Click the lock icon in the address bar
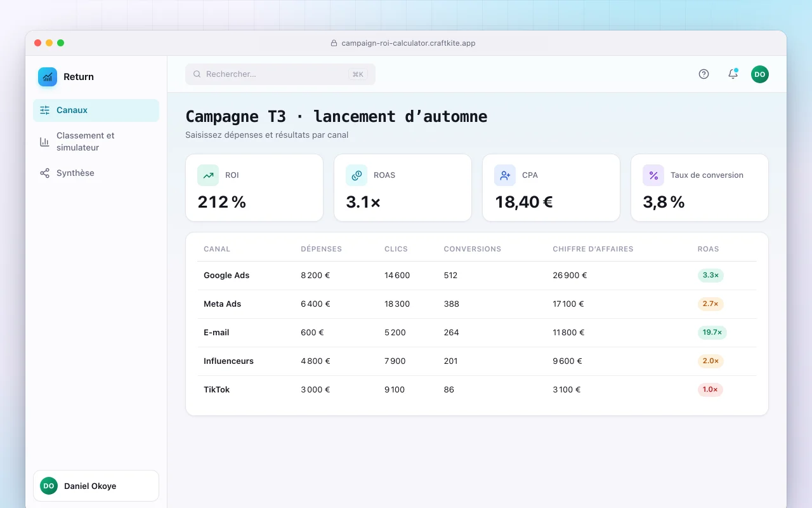812x508 pixels. pos(334,43)
